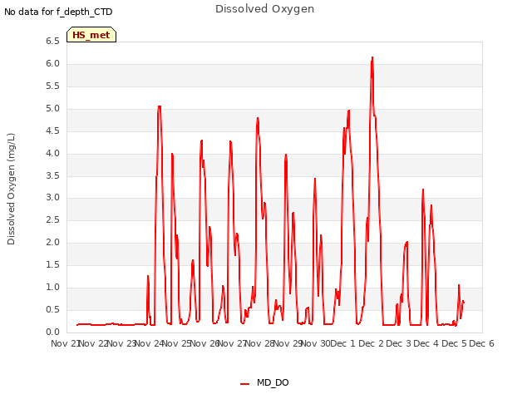Click the 4.5 y-axis tick label
Screen dimensions: 532x399
(x=52, y=131)
